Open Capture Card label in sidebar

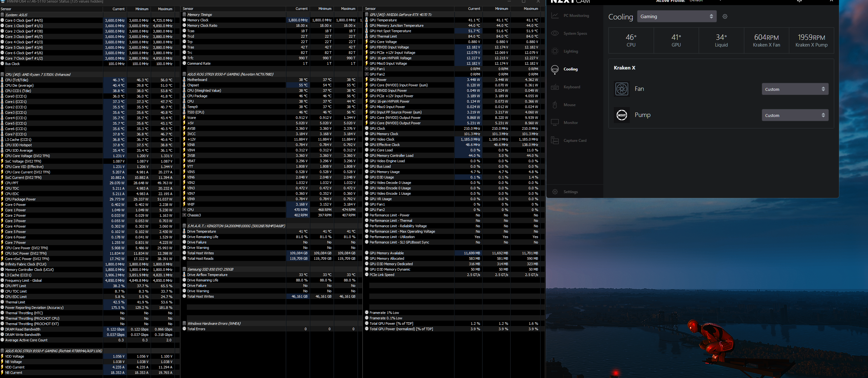coord(575,141)
